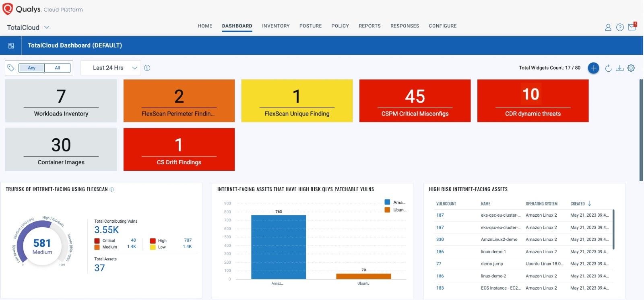Click blue Ama... chart legend swatch

click(387, 202)
